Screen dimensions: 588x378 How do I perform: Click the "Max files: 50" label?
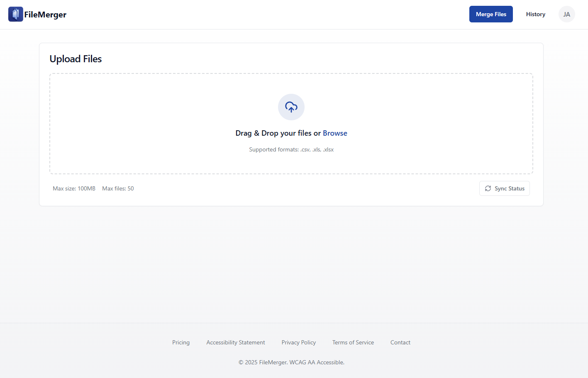point(118,188)
